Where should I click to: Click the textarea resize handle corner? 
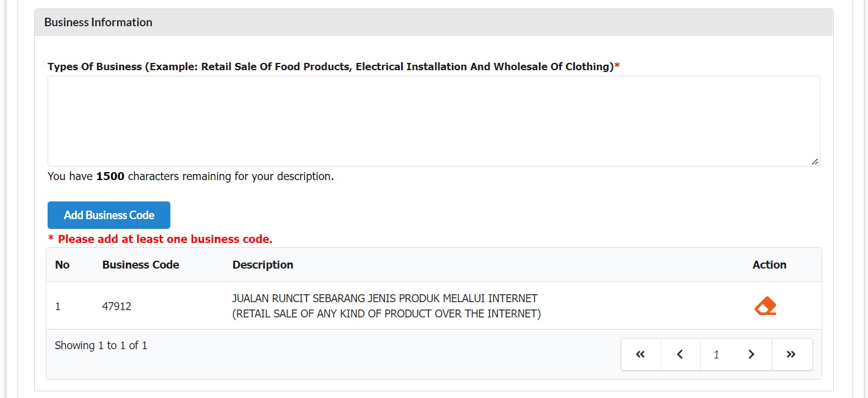tap(815, 162)
